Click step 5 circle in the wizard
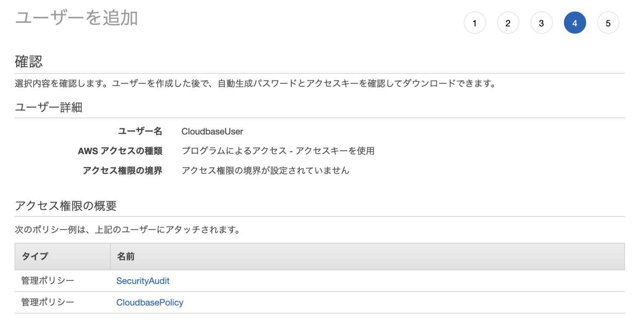 pyautogui.click(x=608, y=23)
